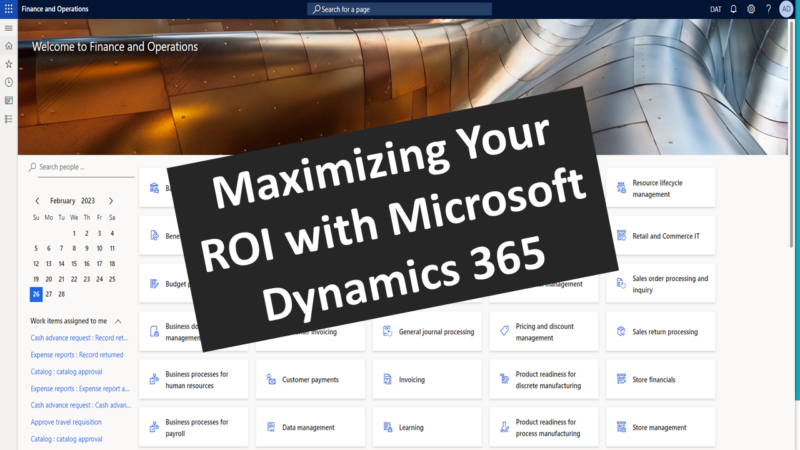Click the Search people field
This screenshot has height=450, width=800.
(x=82, y=167)
